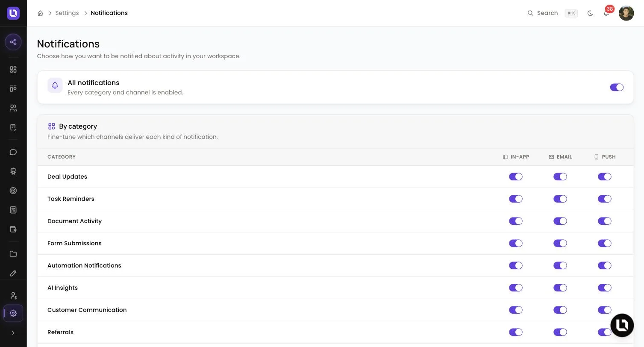Toggle Deal Updates in-app notifications

point(516,176)
